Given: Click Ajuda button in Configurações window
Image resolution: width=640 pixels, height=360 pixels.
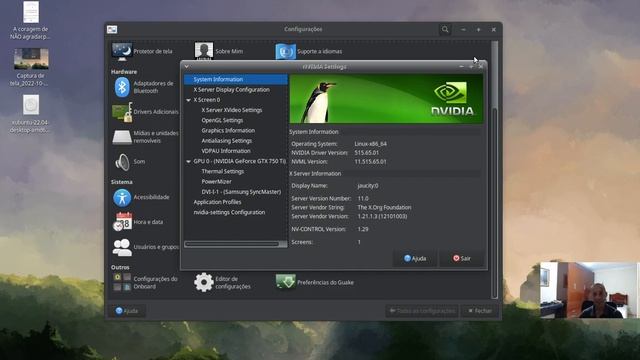Looking at the screenshot, I should coord(127,311).
